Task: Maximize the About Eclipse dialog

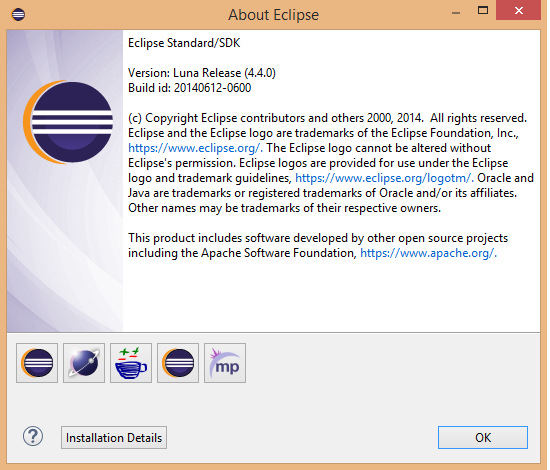Action: coord(483,11)
